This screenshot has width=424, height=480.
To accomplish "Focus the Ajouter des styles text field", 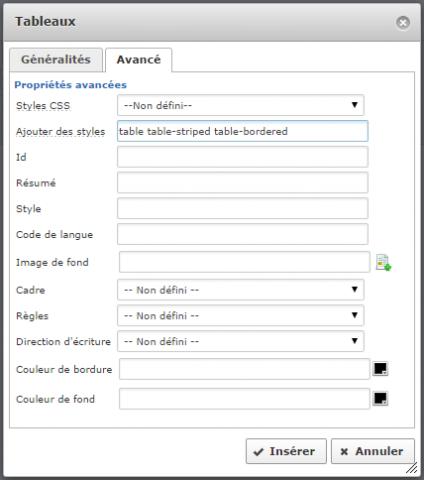I will [x=243, y=131].
